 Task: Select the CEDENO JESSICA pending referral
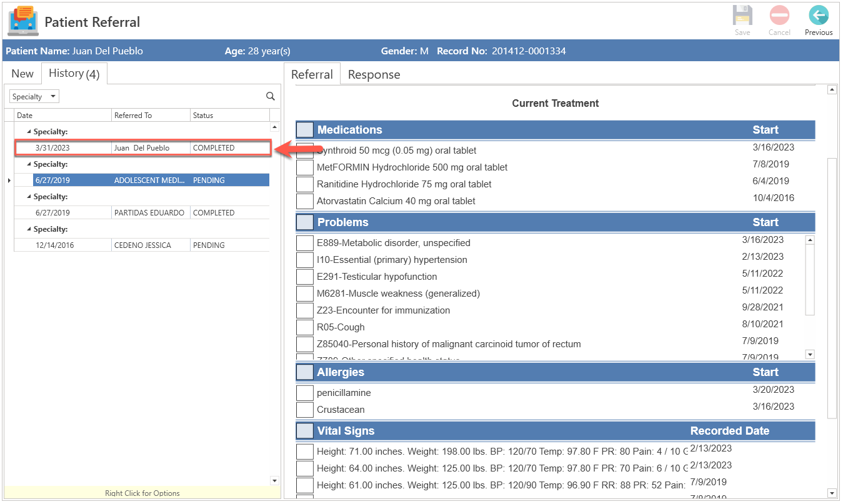click(142, 245)
